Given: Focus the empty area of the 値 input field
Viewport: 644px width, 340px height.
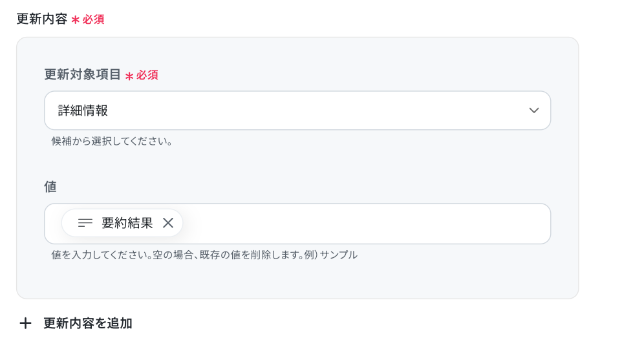Looking at the screenshot, I should pyautogui.click(x=365, y=224).
